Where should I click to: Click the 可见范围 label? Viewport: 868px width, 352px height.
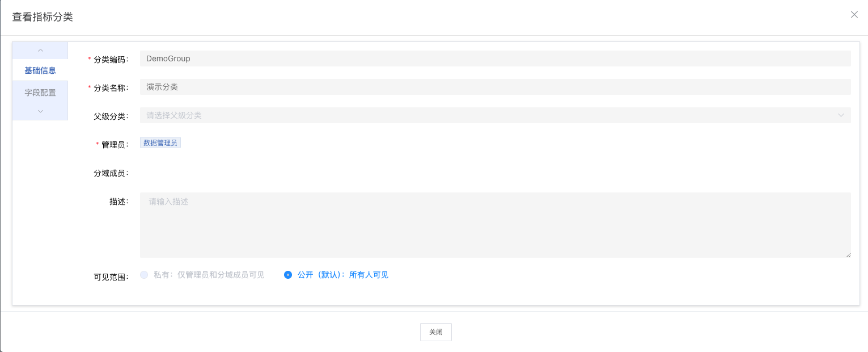[x=111, y=277]
